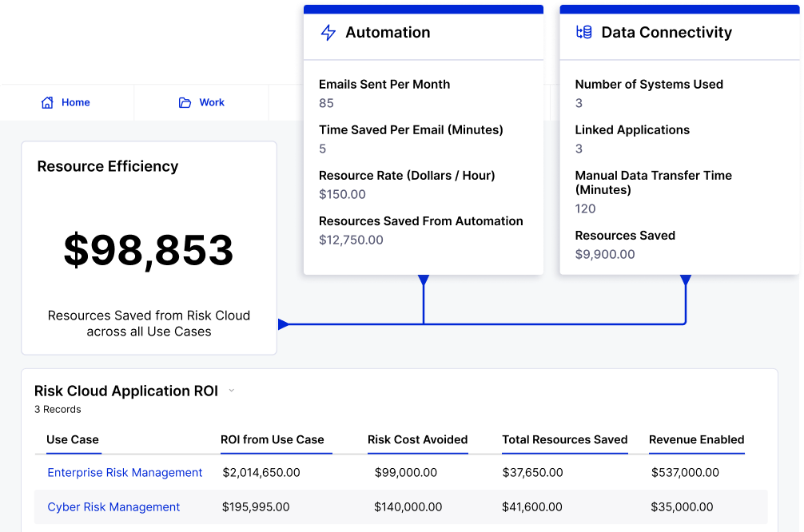Open the Cyber Risk Management link

point(113,507)
